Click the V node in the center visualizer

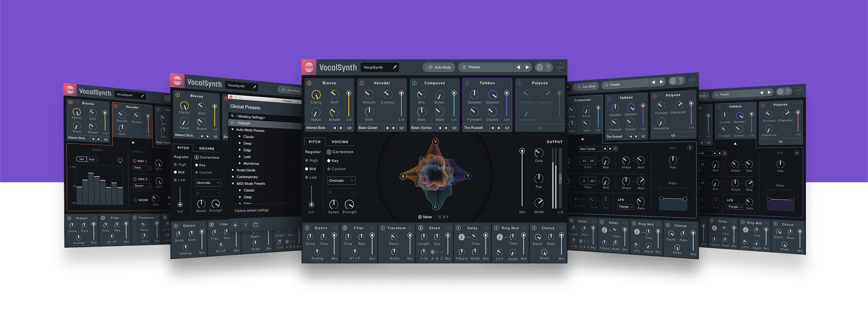435,141
